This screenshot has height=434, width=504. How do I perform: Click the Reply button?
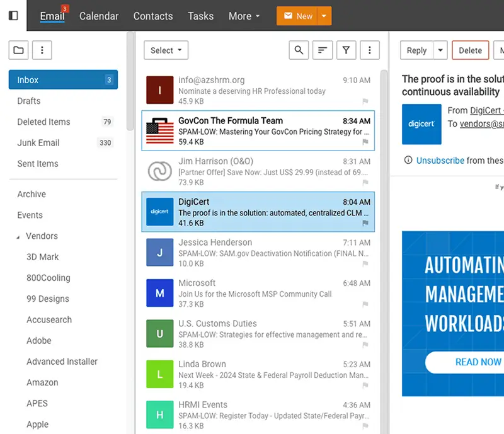[x=416, y=50]
